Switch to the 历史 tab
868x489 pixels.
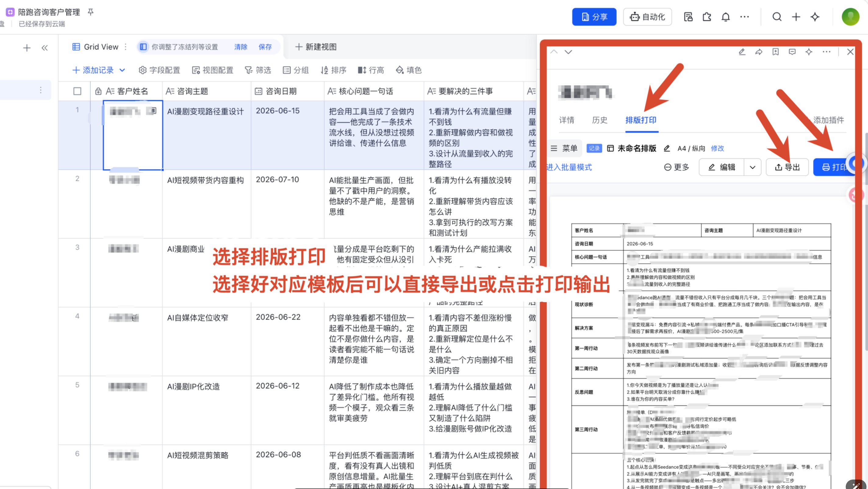(x=599, y=120)
